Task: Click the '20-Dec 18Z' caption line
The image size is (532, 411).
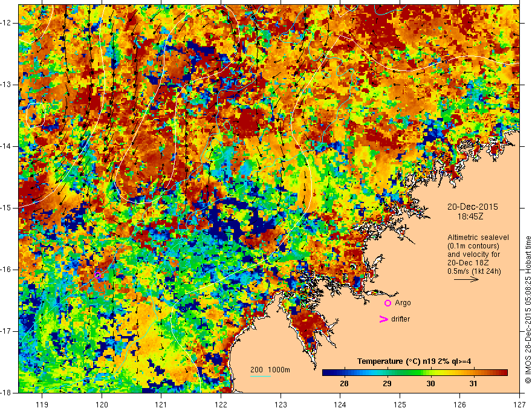Action: click(x=469, y=263)
